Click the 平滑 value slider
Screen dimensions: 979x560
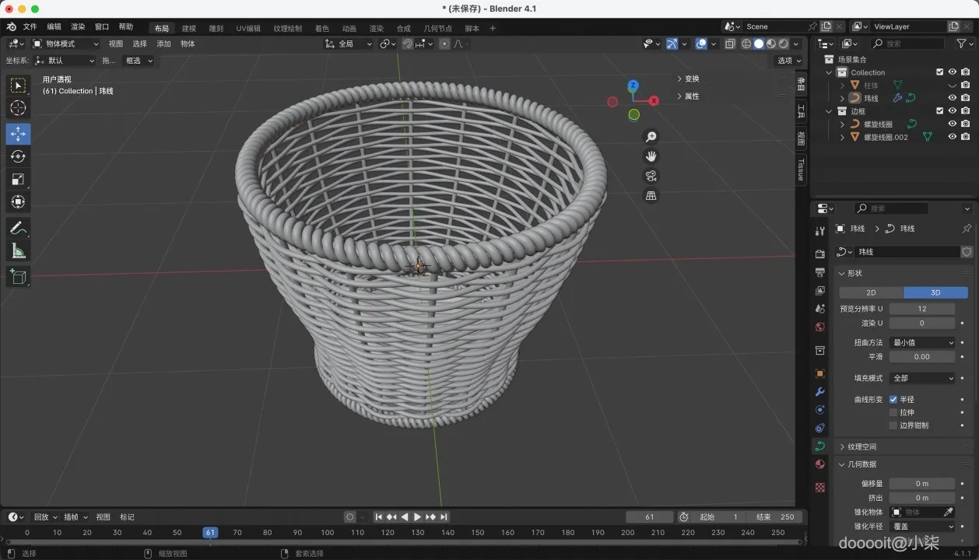922,356
